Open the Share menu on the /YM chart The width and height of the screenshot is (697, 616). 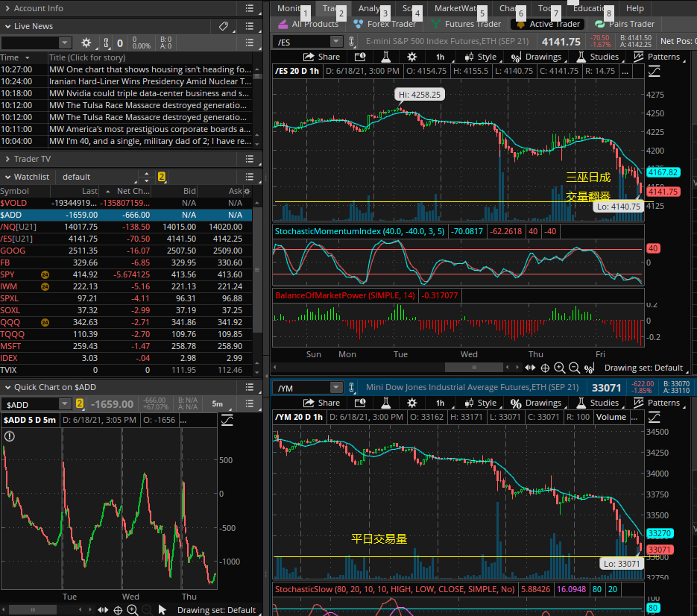click(x=321, y=403)
